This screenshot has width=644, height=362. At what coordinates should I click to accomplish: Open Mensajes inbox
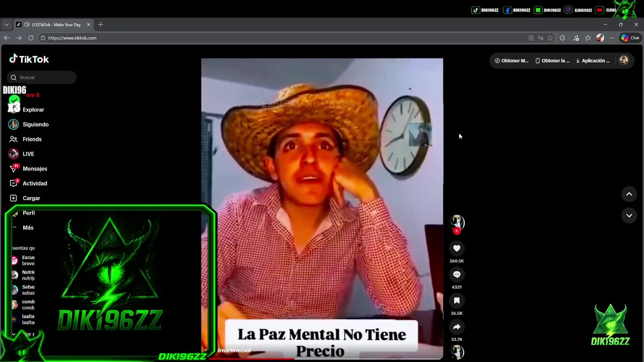pyautogui.click(x=28, y=168)
